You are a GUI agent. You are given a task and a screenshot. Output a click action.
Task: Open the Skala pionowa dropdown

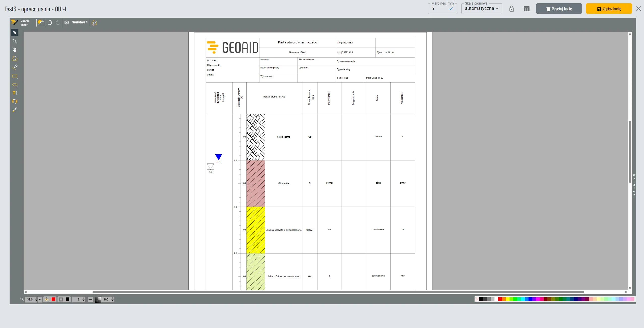coord(482,9)
